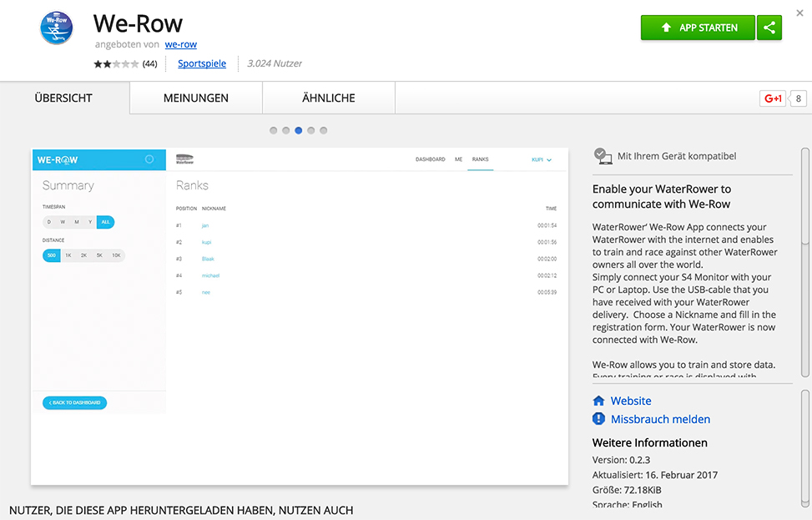Viewport: 812px width, 520px height.
Task: Choose the 500 distance option
Action: [51, 255]
